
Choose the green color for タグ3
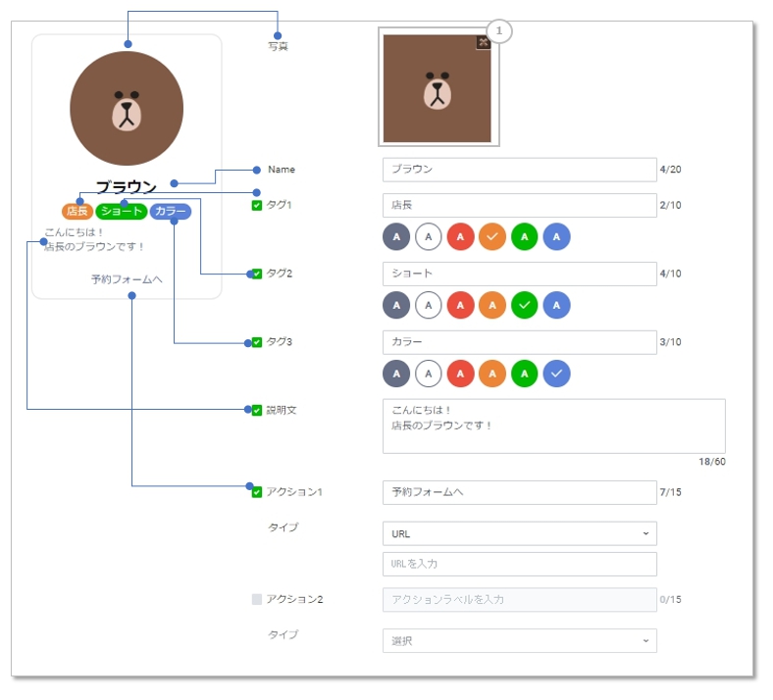pyautogui.click(x=524, y=374)
